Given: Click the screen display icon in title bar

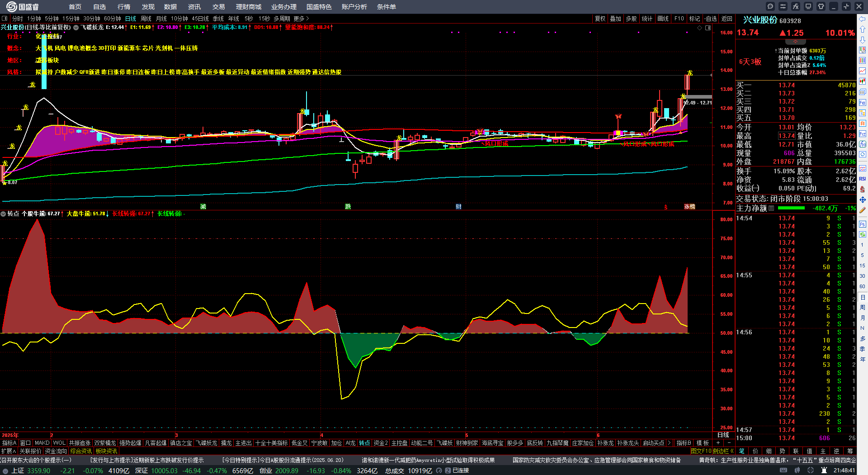Looking at the screenshot, I should tap(808, 6).
